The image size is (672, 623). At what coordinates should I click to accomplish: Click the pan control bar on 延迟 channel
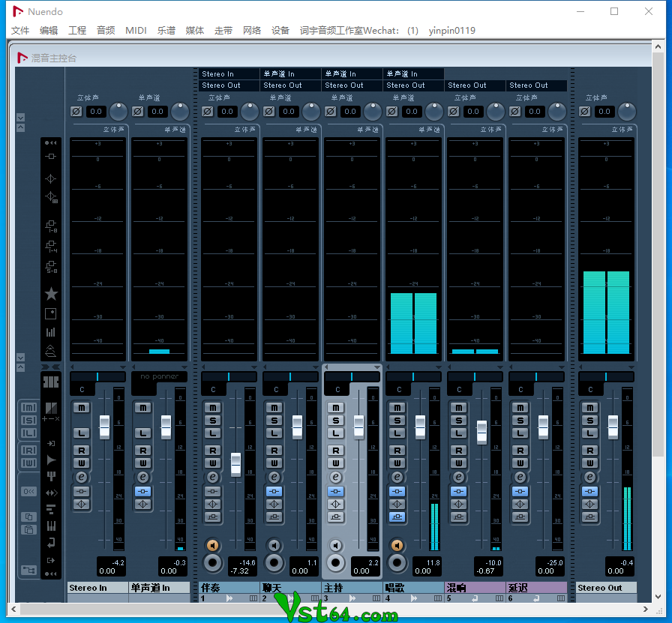pyautogui.click(x=536, y=376)
